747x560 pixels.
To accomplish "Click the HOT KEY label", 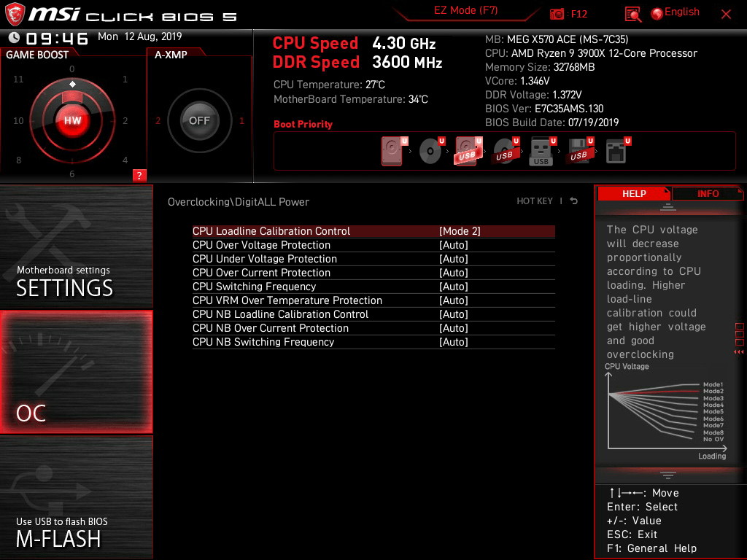I will coord(535,201).
